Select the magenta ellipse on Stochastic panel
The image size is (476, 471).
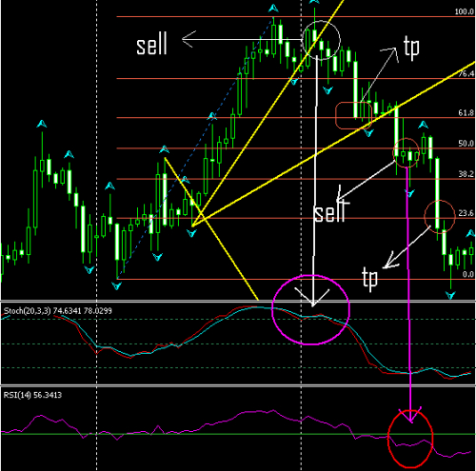tap(310, 310)
